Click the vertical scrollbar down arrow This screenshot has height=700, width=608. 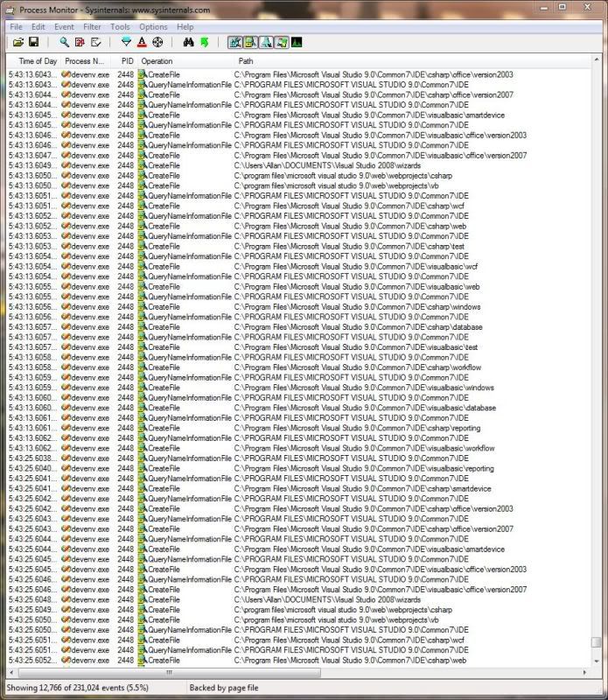[x=597, y=661]
